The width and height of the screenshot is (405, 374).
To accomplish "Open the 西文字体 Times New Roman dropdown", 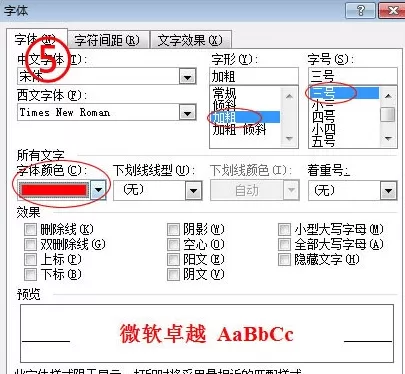I will point(187,113).
